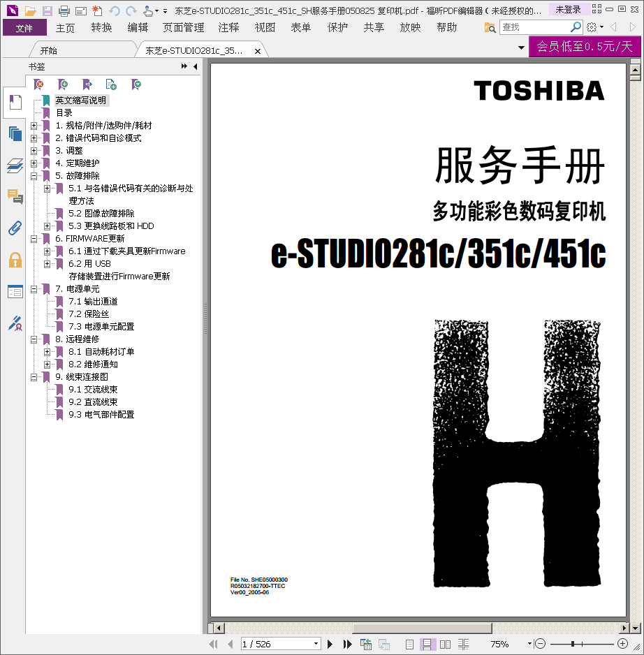Click the delete bookmark icon
The width and height of the screenshot is (644, 655).
tap(38, 84)
